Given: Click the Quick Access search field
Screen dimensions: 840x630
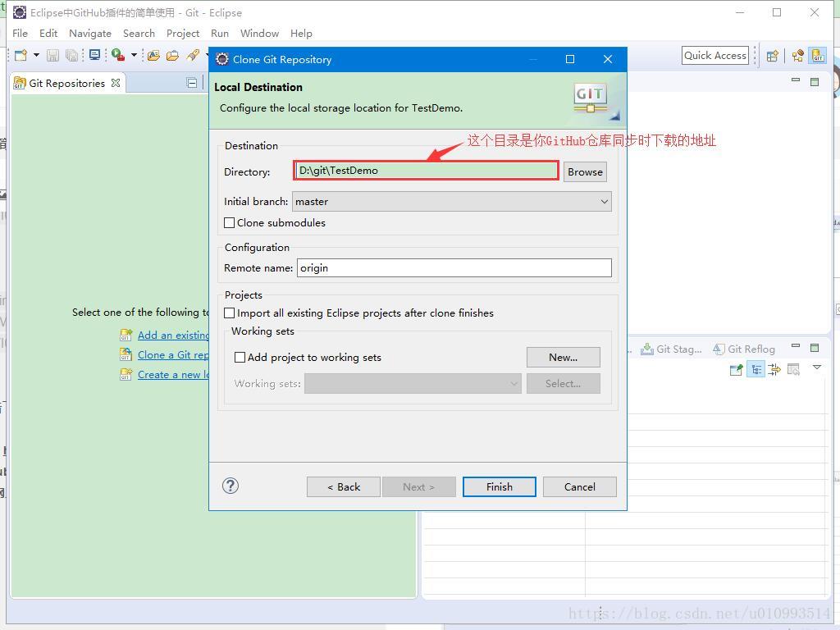Looking at the screenshot, I should [x=714, y=55].
